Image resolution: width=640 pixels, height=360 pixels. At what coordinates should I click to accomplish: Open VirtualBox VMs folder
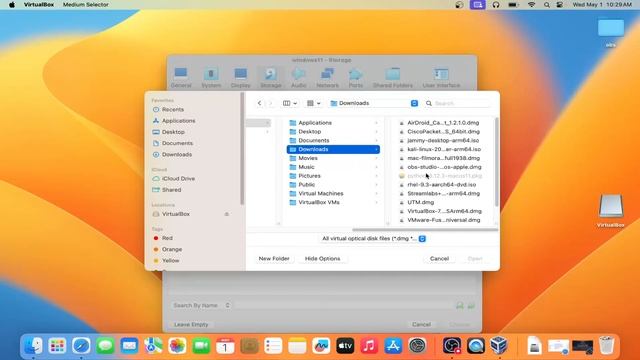(333, 202)
